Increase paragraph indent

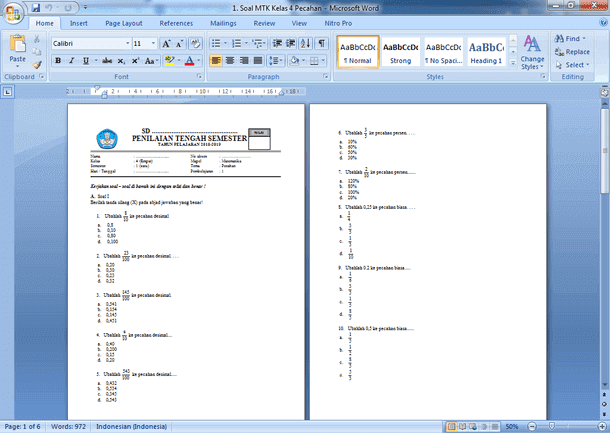(291, 44)
